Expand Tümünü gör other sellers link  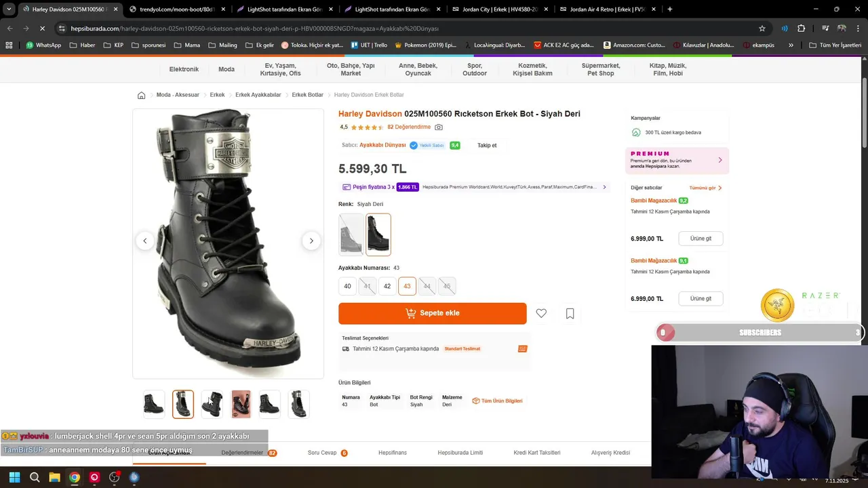click(x=705, y=188)
